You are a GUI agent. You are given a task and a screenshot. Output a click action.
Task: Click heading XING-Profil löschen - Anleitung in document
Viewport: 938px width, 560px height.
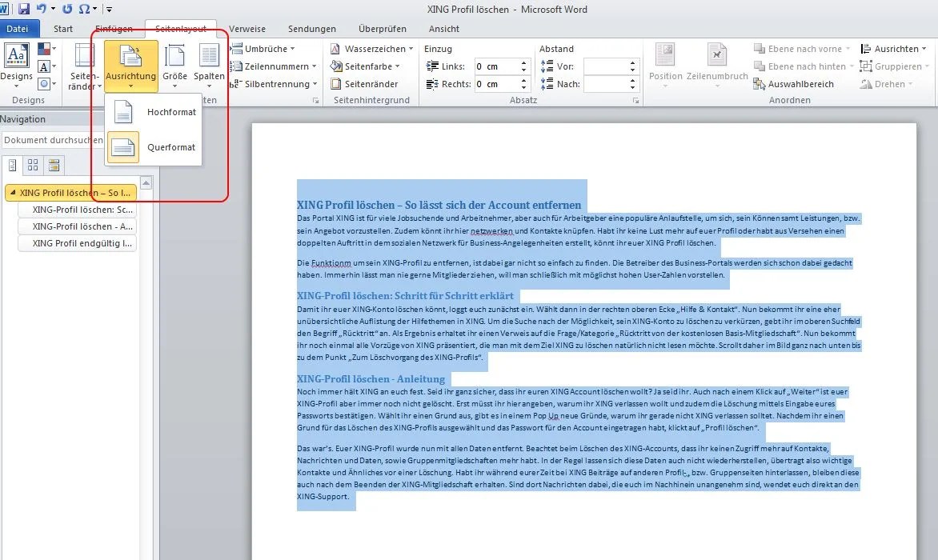(371, 379)
